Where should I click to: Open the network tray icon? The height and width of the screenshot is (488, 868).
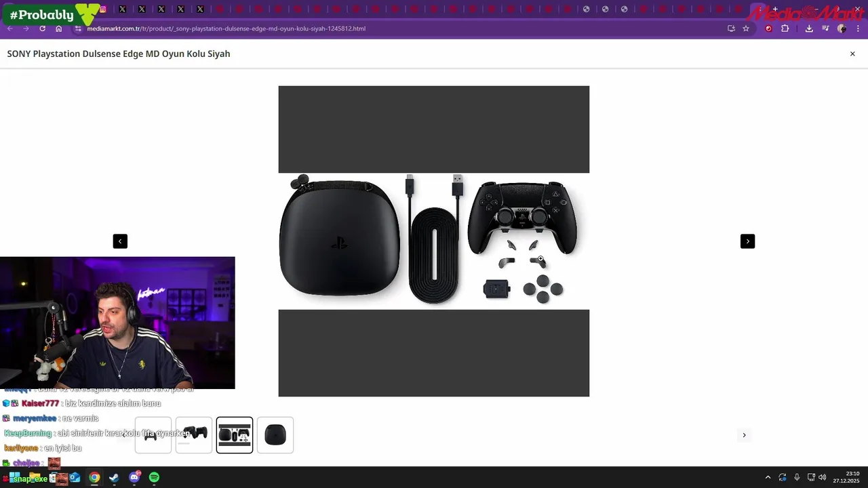coord(811,477)
